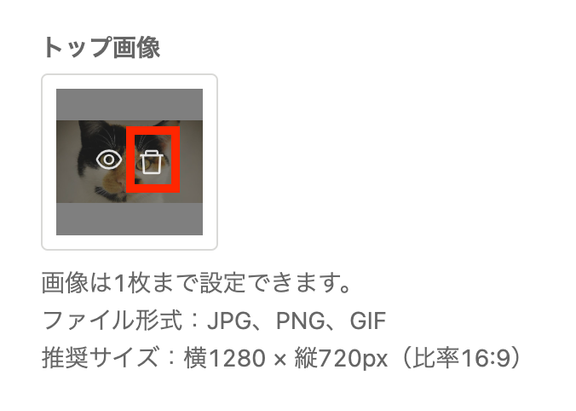Click the トップ画像 heading
The height and width of the screenshot is (411, 576).
[101, 47]
